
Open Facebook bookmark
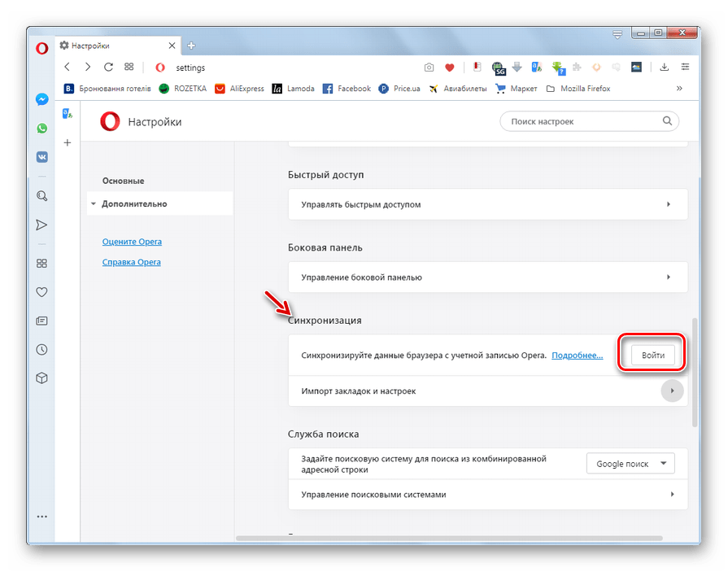click(347, 88)
